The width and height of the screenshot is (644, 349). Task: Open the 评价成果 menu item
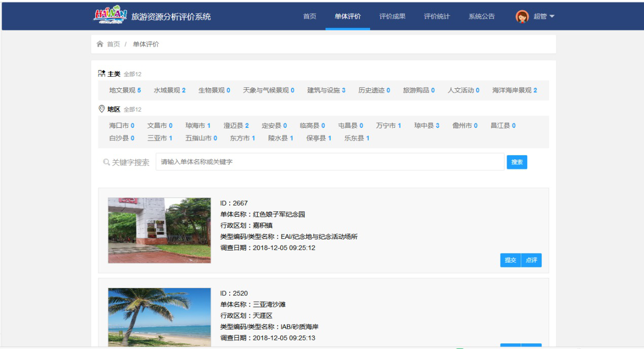pyautogui.click(x=392, y=16)
